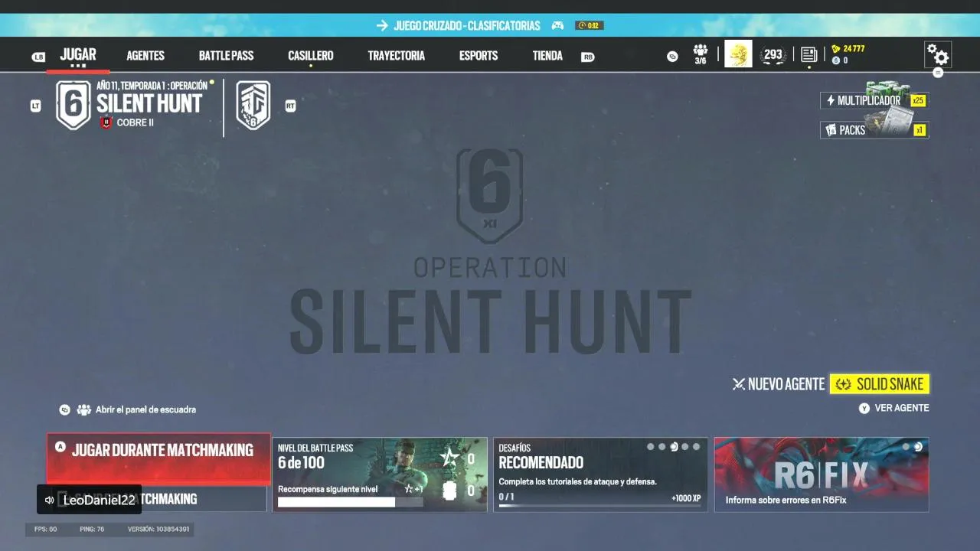Click the Cobre II rank badge icon
980x551 pixels.
[x=106, y=122]
